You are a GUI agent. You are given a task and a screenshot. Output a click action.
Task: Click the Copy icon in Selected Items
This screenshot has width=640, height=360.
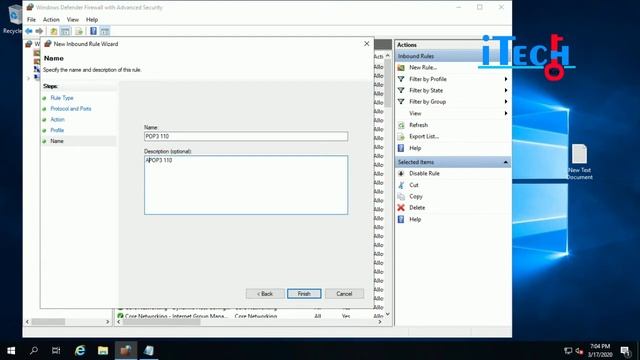pos(401,196)
